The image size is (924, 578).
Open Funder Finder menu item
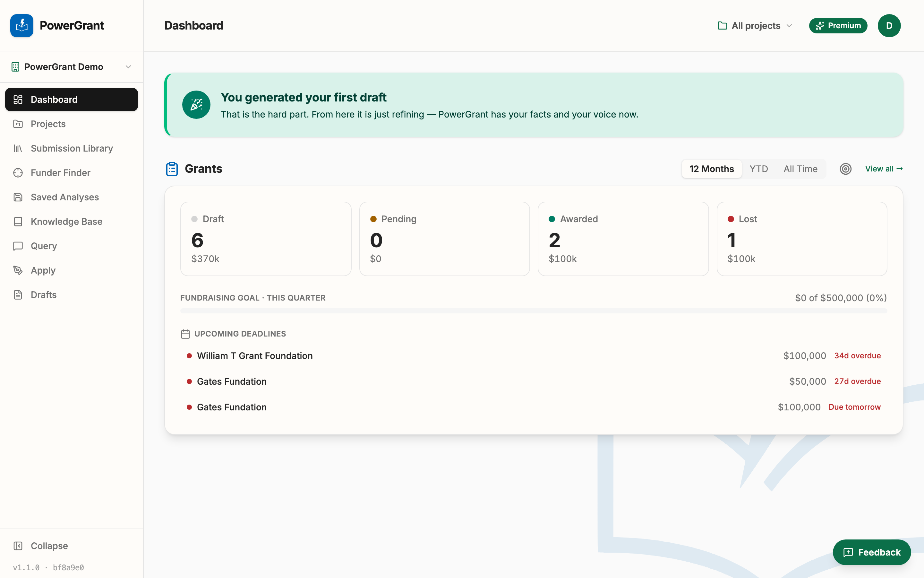72,173
